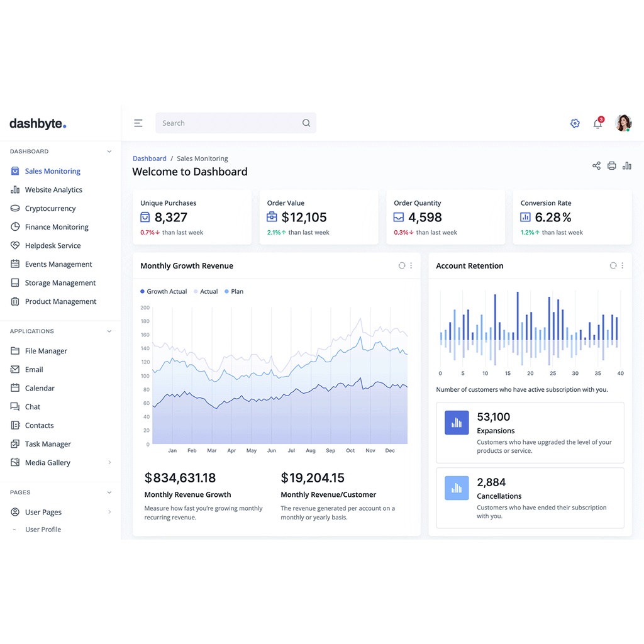Toggle Actual legend series
This screenshot has width=644, height=644.
(206, 291)
